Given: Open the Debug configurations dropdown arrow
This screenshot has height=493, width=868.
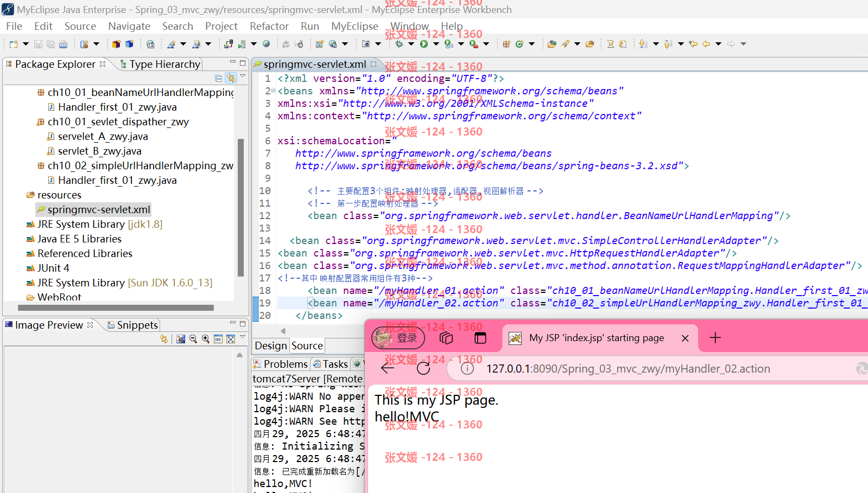Looking at the screenshot, I should click(411, 44).
